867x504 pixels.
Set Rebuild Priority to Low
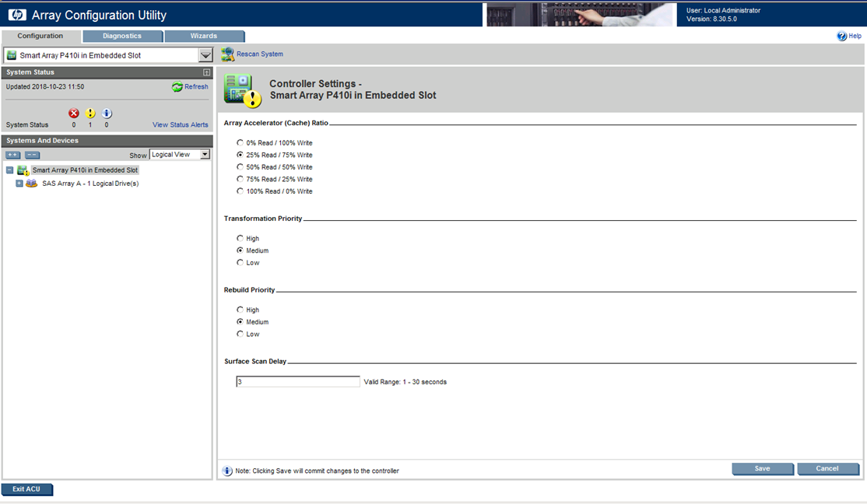[x=240, y=334]
